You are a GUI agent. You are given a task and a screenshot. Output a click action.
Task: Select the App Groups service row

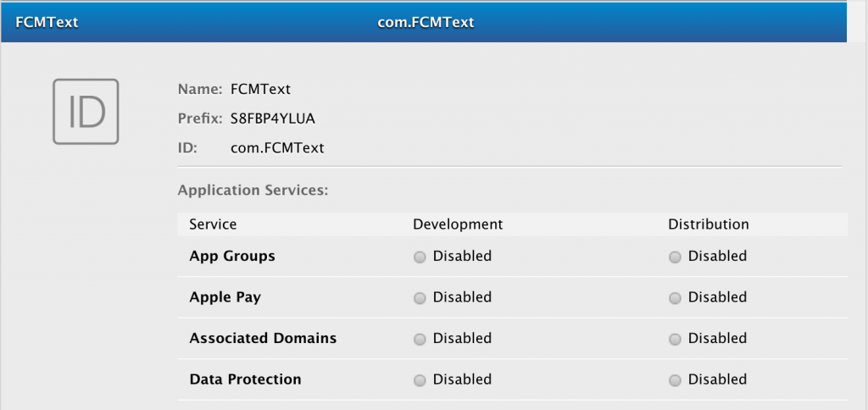point(232,256)
